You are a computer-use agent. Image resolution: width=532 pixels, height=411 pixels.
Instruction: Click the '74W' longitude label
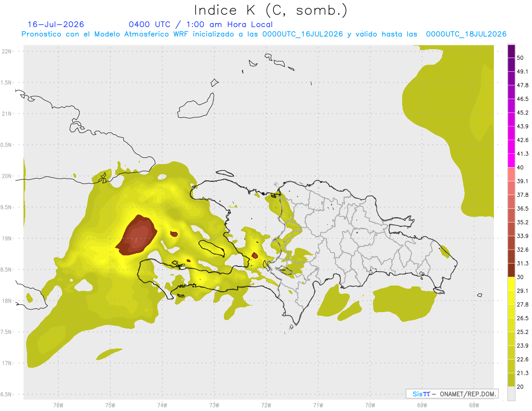(162, 405)
